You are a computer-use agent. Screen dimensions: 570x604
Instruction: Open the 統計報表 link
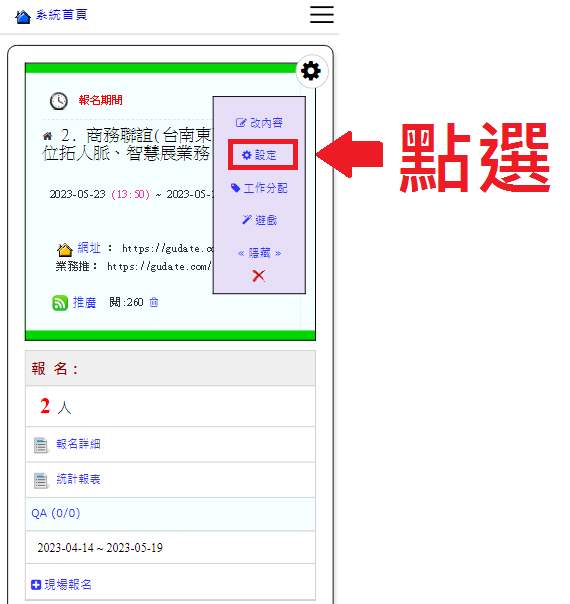[79, 479]
